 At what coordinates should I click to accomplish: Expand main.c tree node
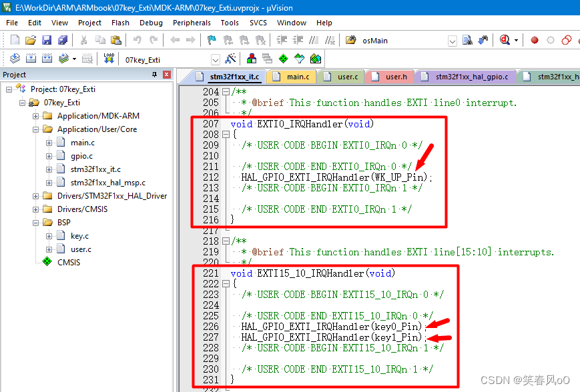49,143
